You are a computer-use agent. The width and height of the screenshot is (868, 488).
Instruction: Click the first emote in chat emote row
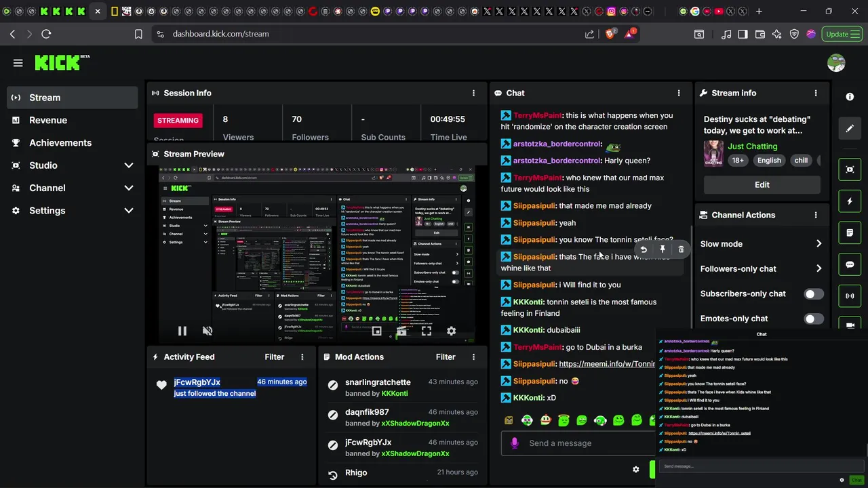click(509, 420)
